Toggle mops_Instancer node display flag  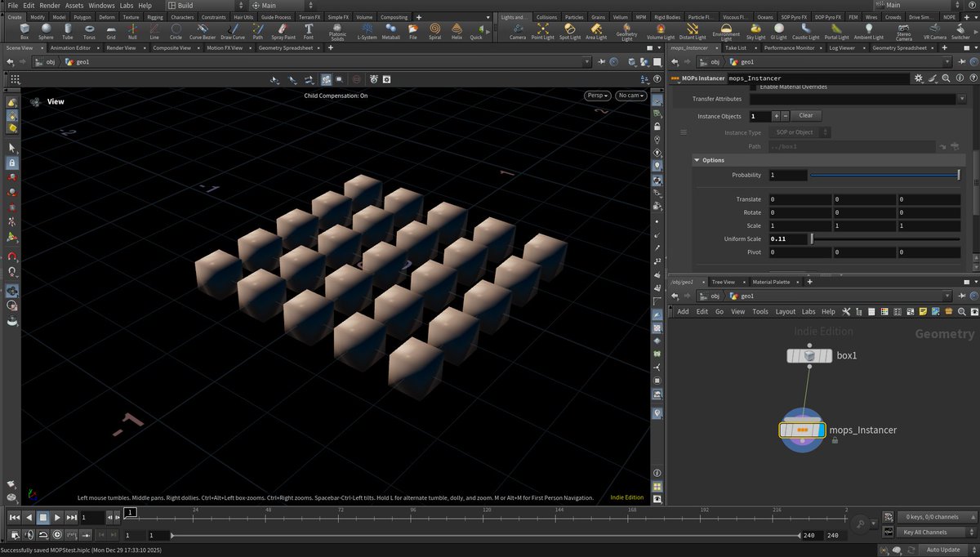(820, 430)
